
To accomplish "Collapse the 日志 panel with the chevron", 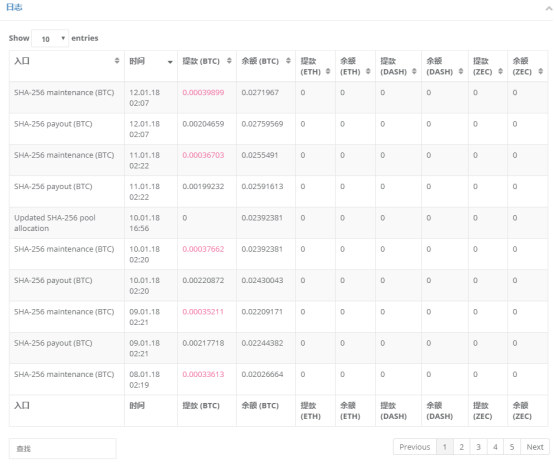I will click(x=548, y=8).
